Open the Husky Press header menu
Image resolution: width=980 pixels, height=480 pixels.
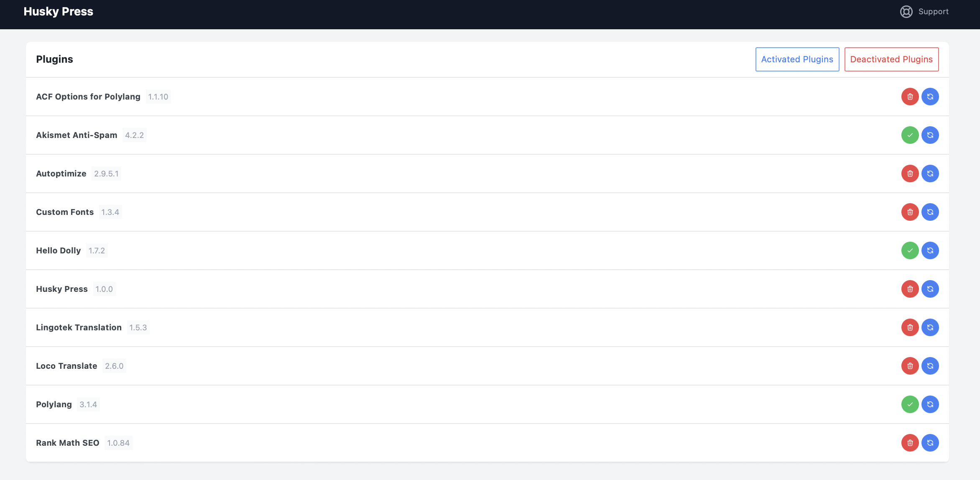58,11
